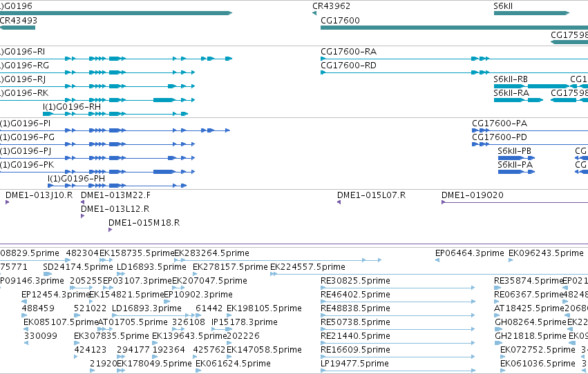Click the LP19477.5prime EST label

(x=354, y=364)
